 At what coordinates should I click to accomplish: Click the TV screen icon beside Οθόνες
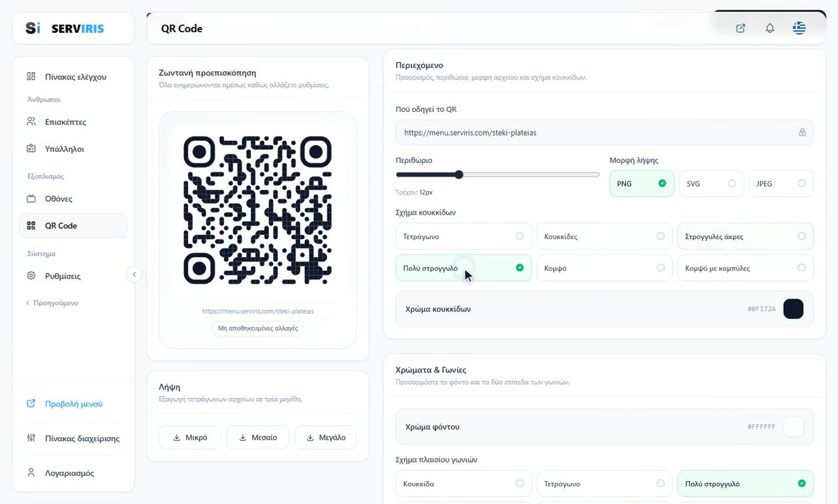[31, 198]
